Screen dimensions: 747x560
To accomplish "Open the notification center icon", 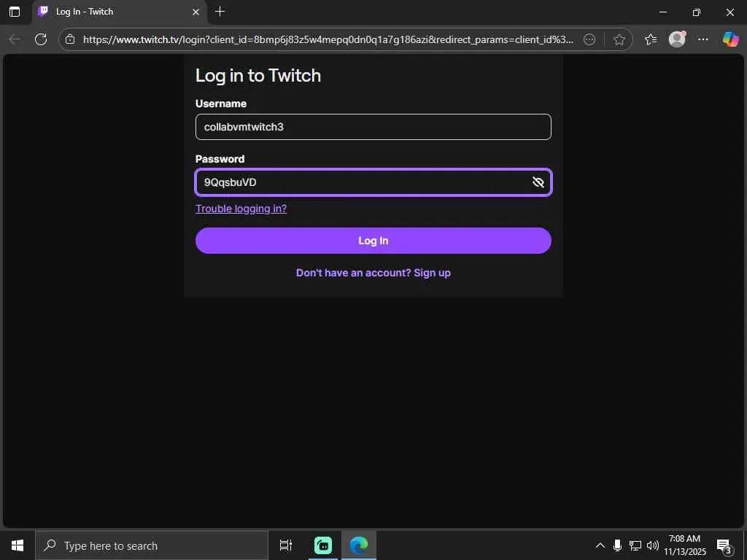I will pyautogui.click(x=724, y=545).
